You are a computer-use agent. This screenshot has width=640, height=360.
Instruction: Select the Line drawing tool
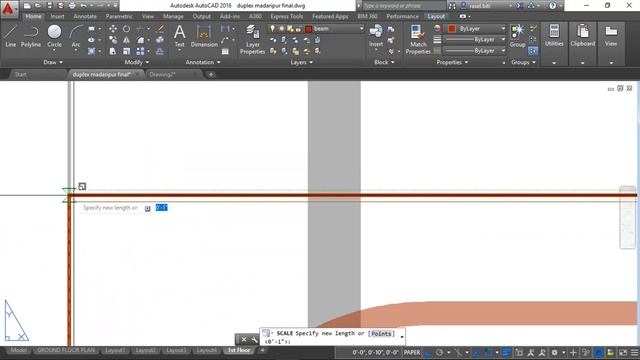tap(11, 36)
